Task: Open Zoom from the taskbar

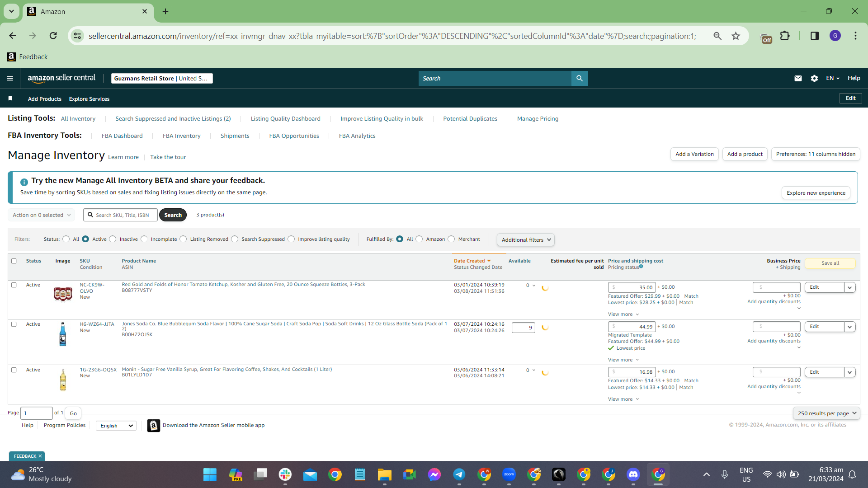Action: [x=509, y=474]
